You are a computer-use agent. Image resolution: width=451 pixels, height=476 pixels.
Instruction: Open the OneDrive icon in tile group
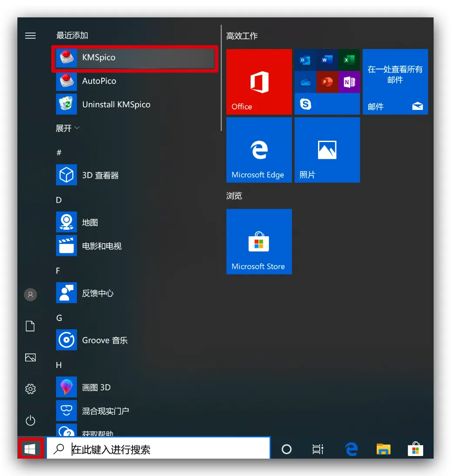coord(305,82)
